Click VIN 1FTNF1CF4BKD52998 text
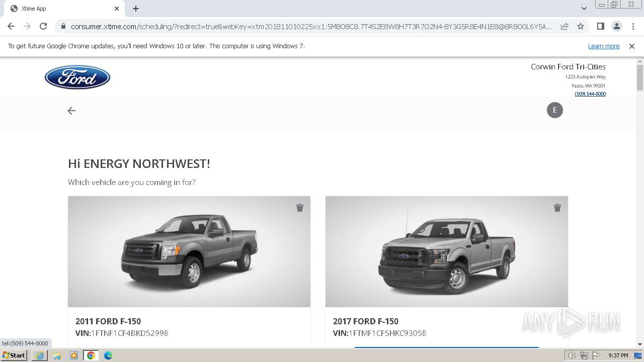This screenshot has width=644, height=362. (122, 333)
